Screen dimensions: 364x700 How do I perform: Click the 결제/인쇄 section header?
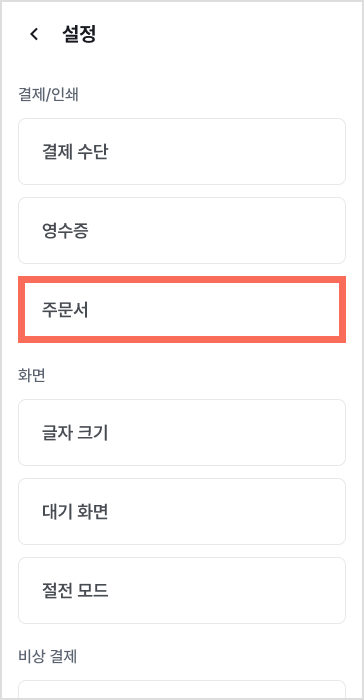click(x=48, y=95)
